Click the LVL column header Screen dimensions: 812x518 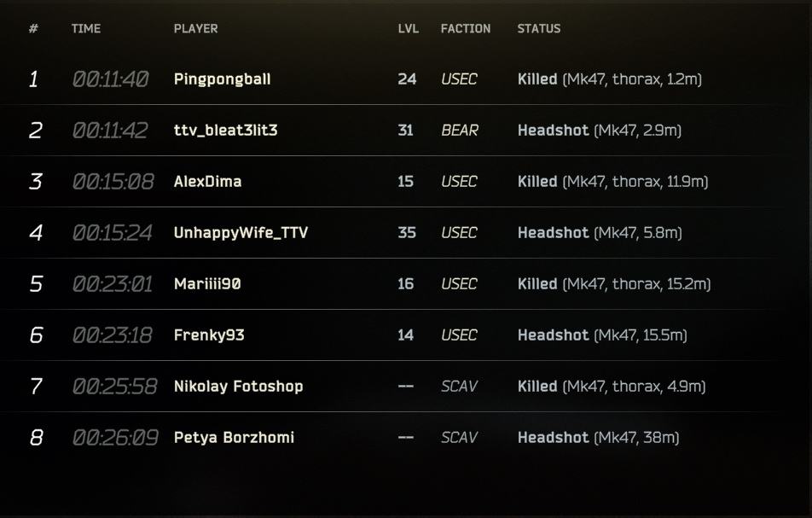pos(408,28)
